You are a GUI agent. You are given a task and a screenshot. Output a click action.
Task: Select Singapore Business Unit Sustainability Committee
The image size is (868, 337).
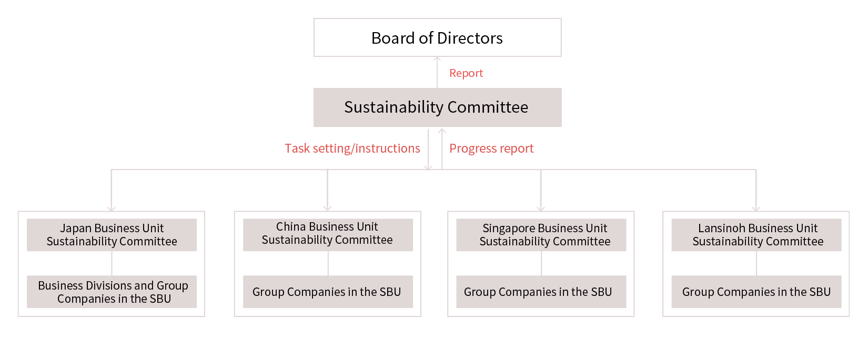click(541, 235)
